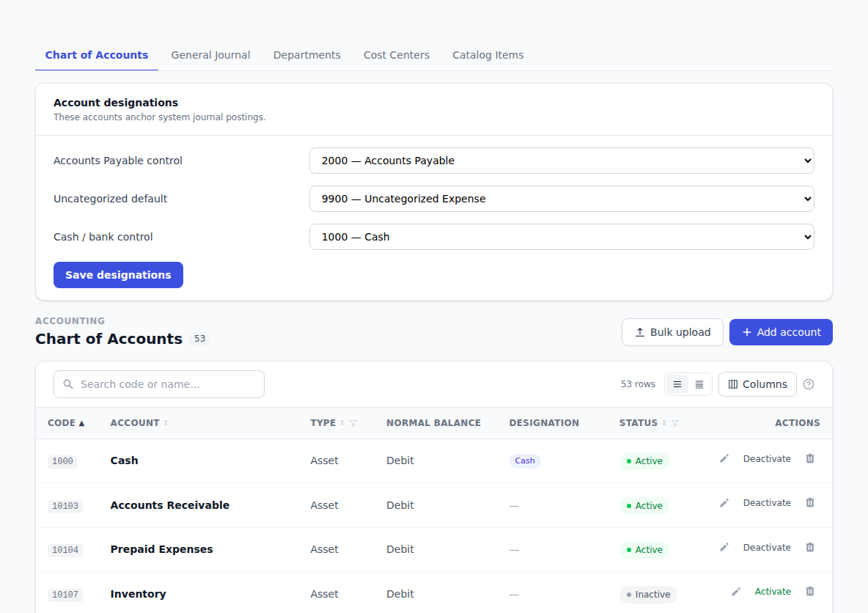Screen dimensions: 868x613
Task: Click the Designation column header
Action: (x=544, y=423)
